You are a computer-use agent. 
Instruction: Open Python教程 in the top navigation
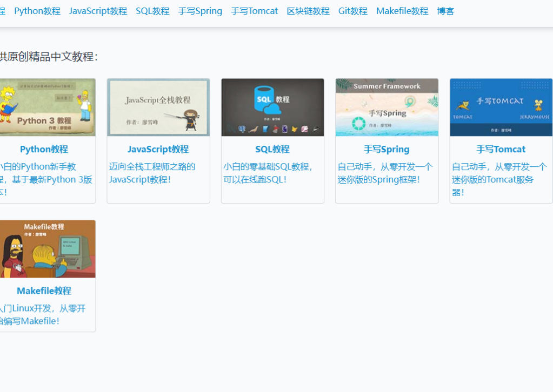click(37, 11)
